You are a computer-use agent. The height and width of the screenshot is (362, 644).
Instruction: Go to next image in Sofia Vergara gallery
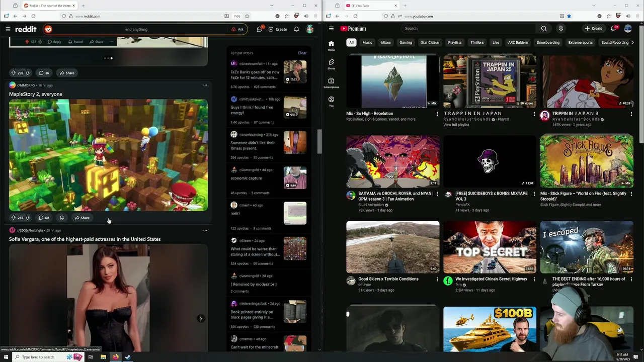coord(201,318)
